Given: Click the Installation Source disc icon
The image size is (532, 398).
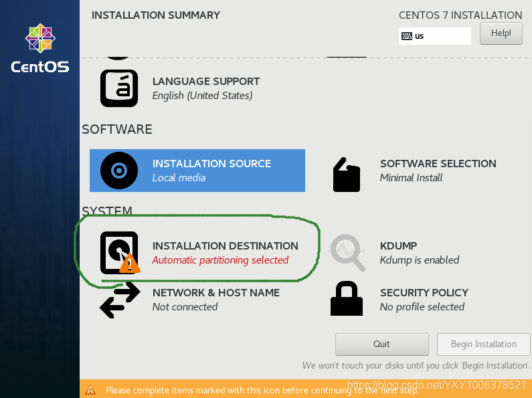Looking at the screenshot, I should [x=119, y=171].
